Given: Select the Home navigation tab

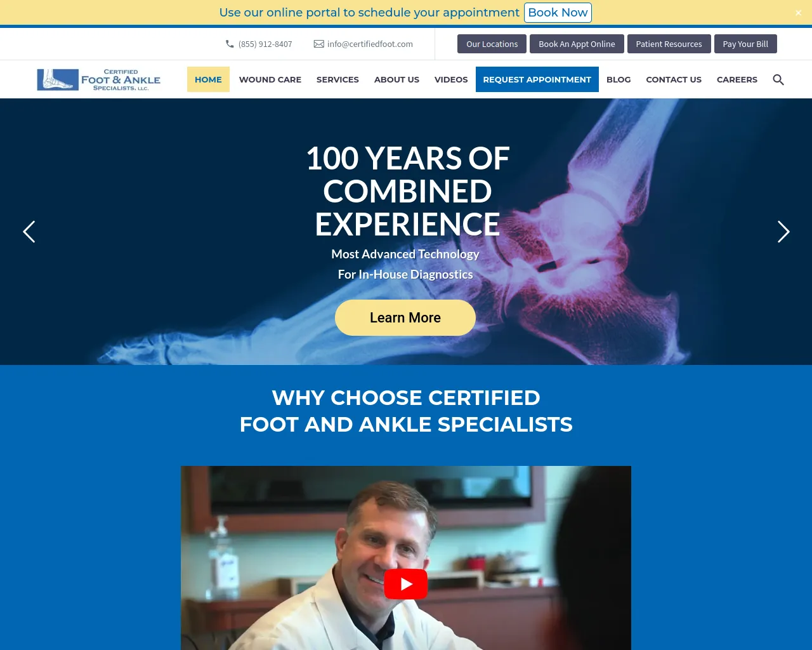Looking at the screenshot, I should 208,79.
